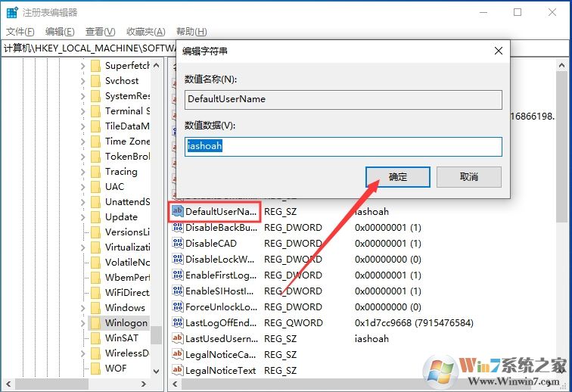This screenshot has width=572, height=392.
Task: Click the string icon of LegalNoticeCa value
Action: pyautogui.click(x=178, y=354)
